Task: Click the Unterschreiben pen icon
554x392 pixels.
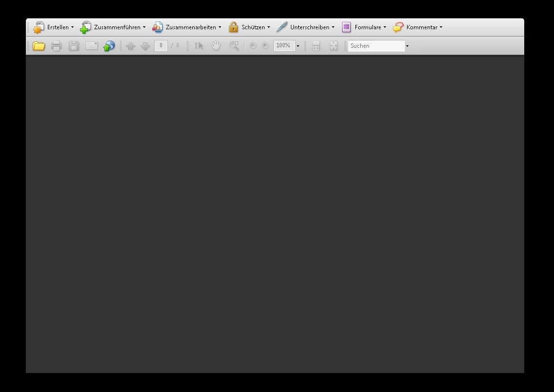Action: click(282, 27)
